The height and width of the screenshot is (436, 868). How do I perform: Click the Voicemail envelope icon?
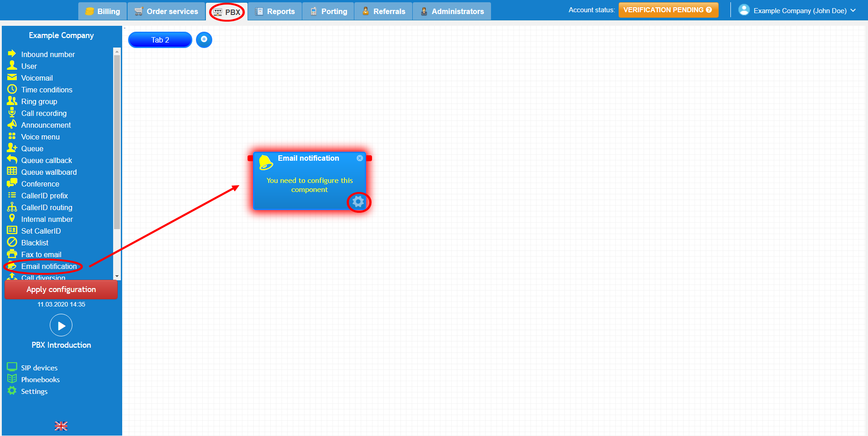[12, 77]
